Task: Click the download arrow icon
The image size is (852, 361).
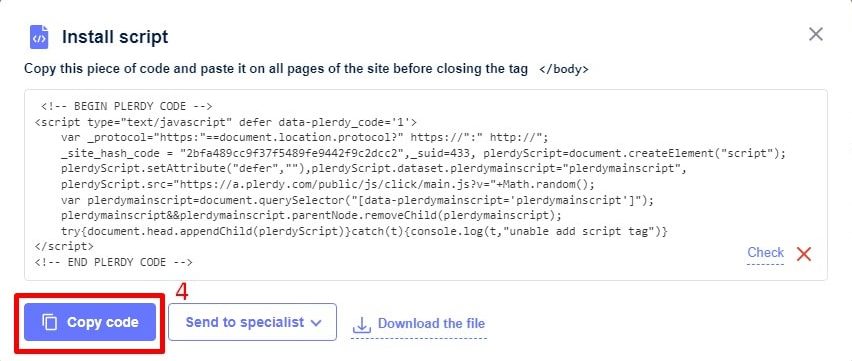Action: coord(361,325)
